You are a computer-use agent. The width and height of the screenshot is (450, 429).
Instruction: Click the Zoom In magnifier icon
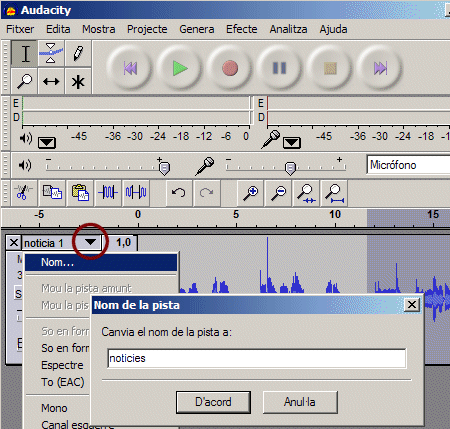point(250,193)
